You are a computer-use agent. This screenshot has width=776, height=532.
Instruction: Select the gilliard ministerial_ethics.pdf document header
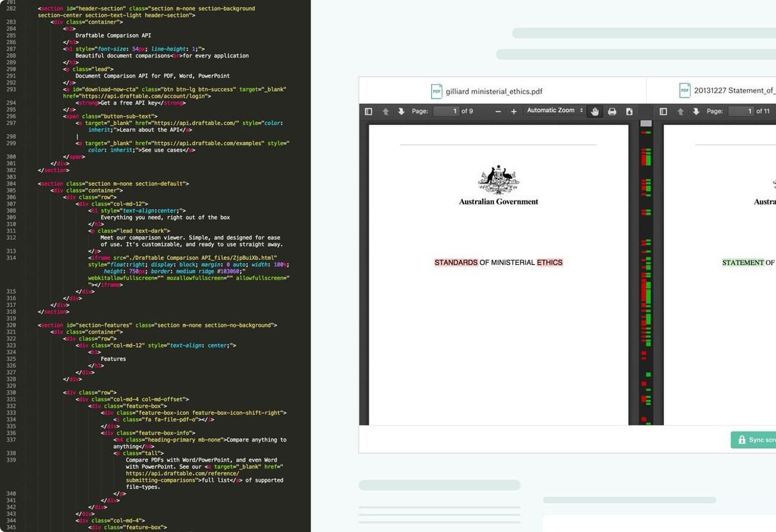coord(492,91)
